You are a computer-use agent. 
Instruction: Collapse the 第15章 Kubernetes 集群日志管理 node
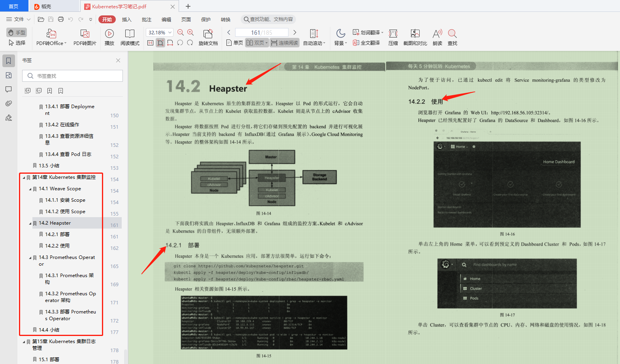[x=24, y=342]
